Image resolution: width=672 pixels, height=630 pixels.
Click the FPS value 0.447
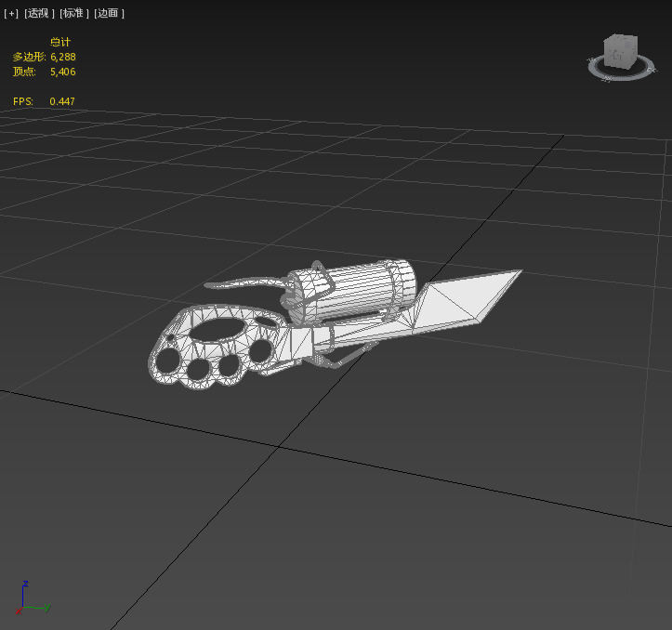(x=62, y=101)
